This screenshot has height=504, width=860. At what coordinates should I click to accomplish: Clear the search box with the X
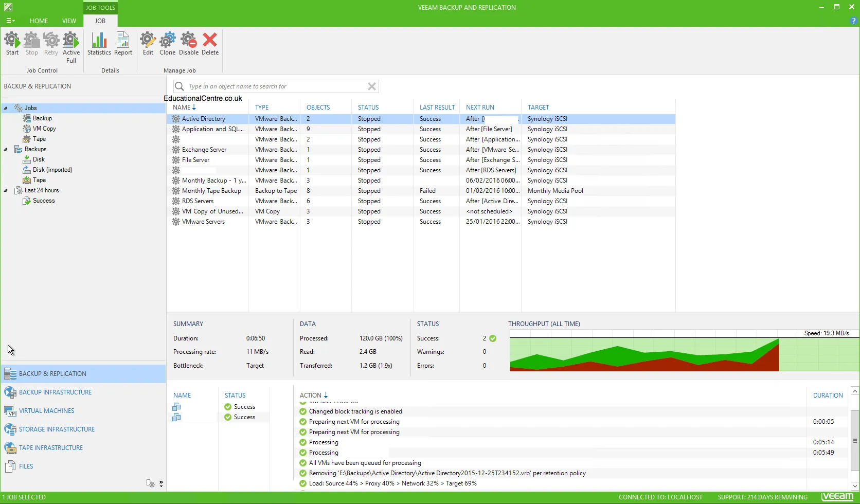(x=372, y=86)
